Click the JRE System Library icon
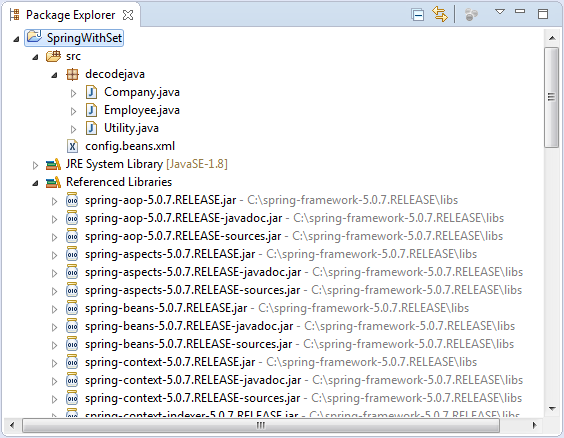 point(53,164)
